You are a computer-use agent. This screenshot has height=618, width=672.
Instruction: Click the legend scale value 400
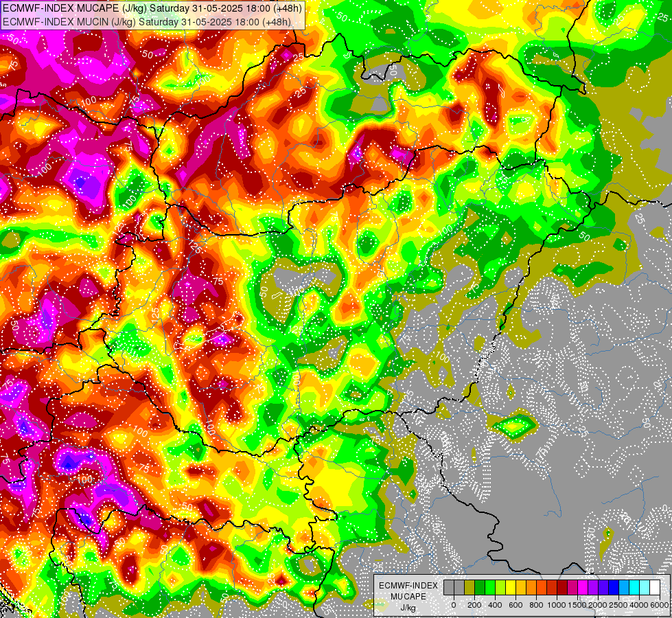[x=495, y=605]
